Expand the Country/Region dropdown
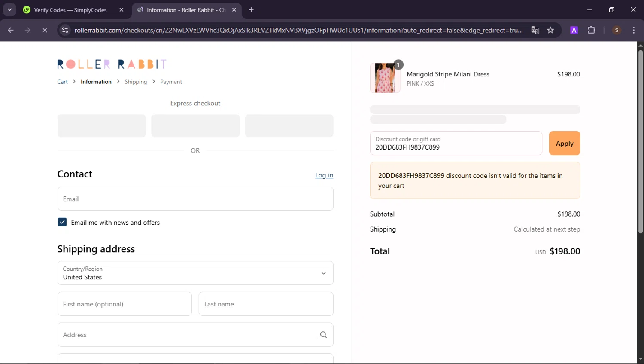The image size is (644, 364). pos(195,273)
